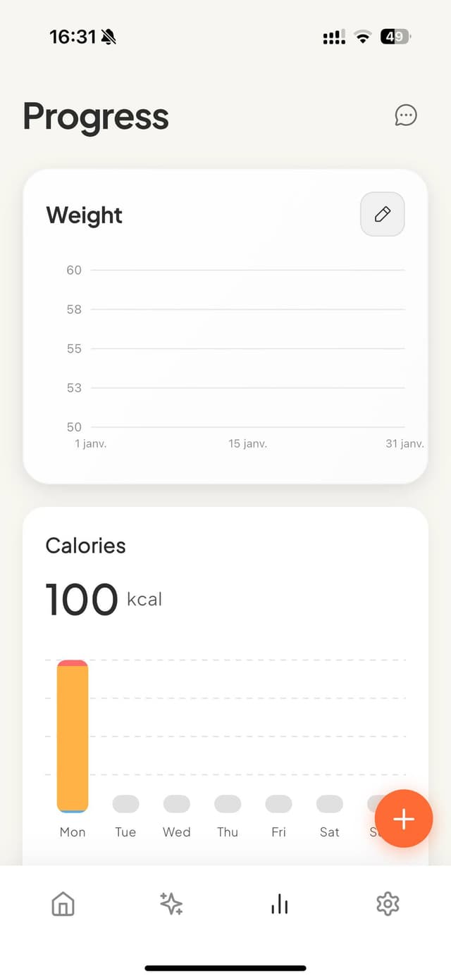Viewport: 451px width, 980px height.
Task: Open the AI sparkles feature
Action: click(171, 904)
